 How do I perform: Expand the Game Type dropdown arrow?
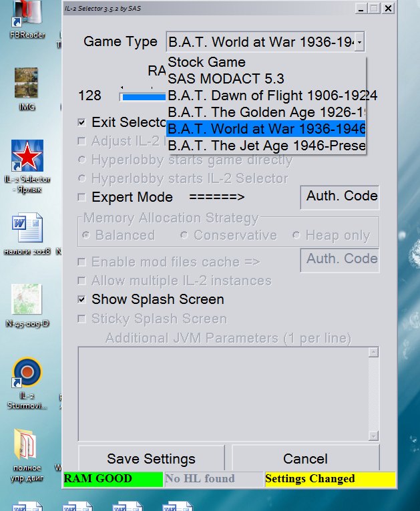[x=359, y=41]
